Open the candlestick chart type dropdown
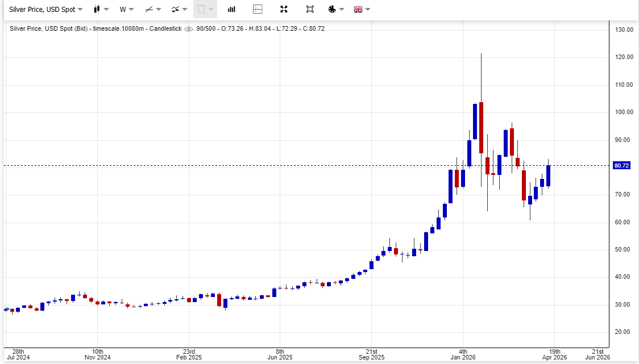The image size is (639, 364). coord(101,9)
